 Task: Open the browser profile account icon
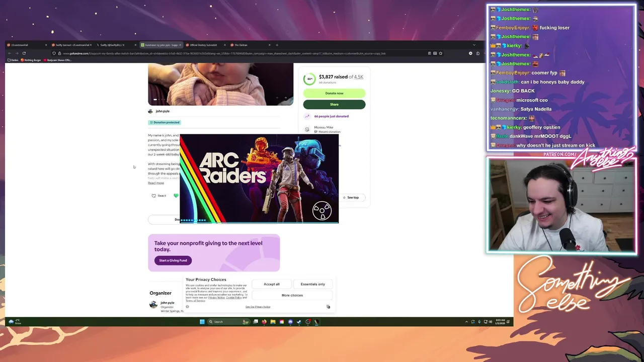[470, 53]
